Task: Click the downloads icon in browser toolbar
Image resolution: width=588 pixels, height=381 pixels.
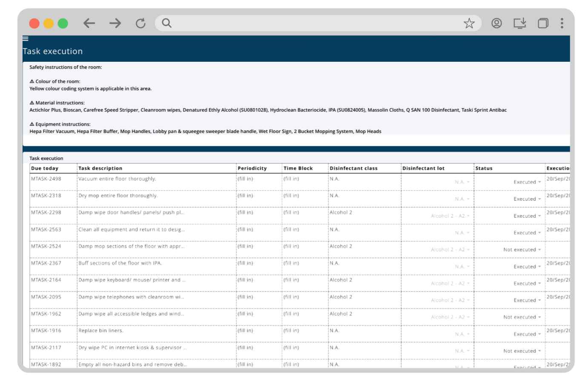Action: coord(519,23)
